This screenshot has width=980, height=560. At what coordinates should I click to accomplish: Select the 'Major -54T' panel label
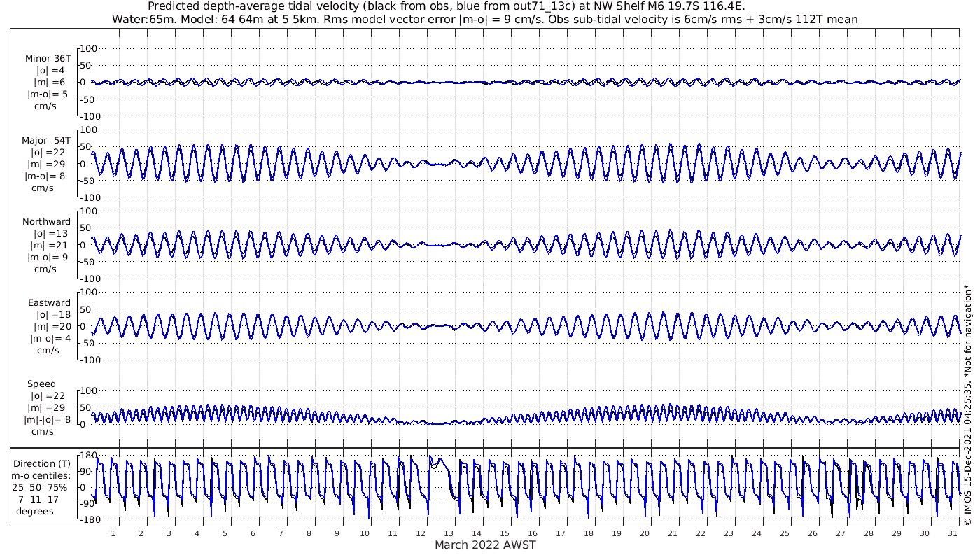(46, 141)
